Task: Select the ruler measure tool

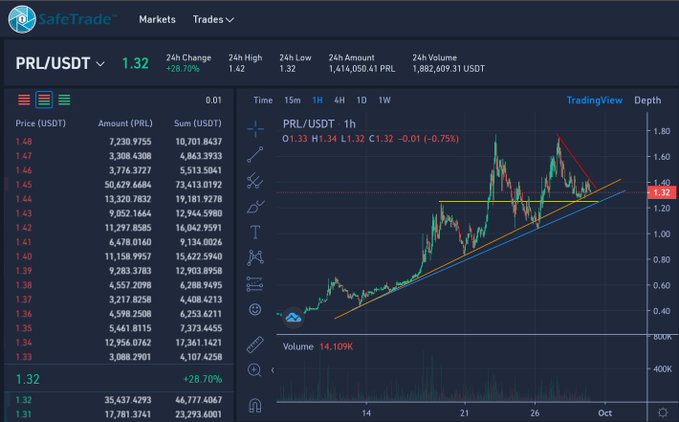Action: pos(255,345)
